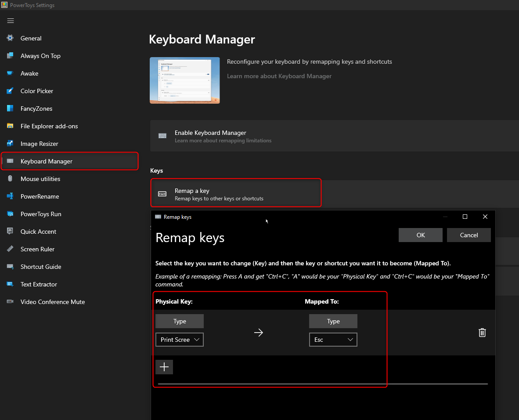Click OK to confirm key remapping
519x420 pixels.
coord(420,235)
